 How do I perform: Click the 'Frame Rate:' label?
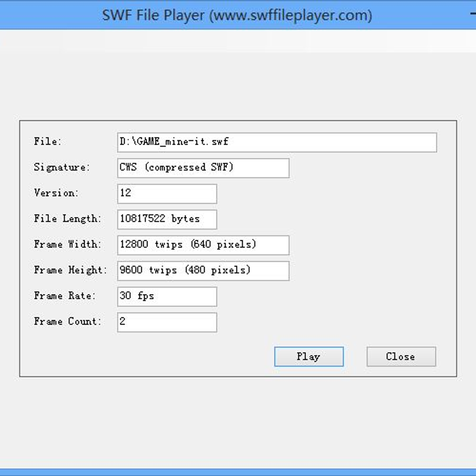(x=65, y=296)
